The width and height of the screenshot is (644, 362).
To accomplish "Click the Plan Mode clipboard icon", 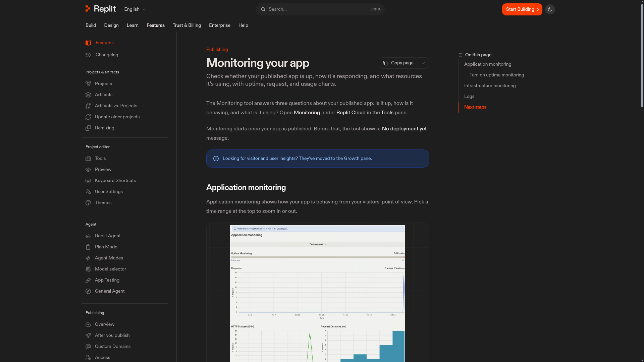I will 88,247.
